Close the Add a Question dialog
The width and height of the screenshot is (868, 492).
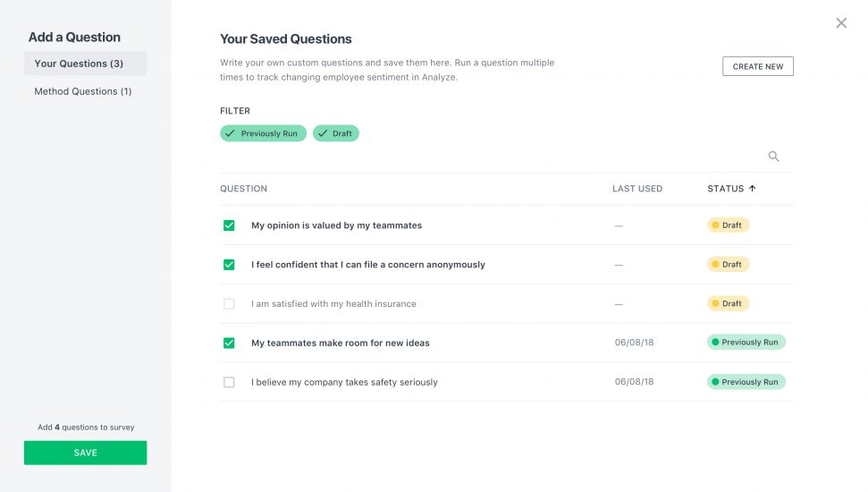click(841, 22)
